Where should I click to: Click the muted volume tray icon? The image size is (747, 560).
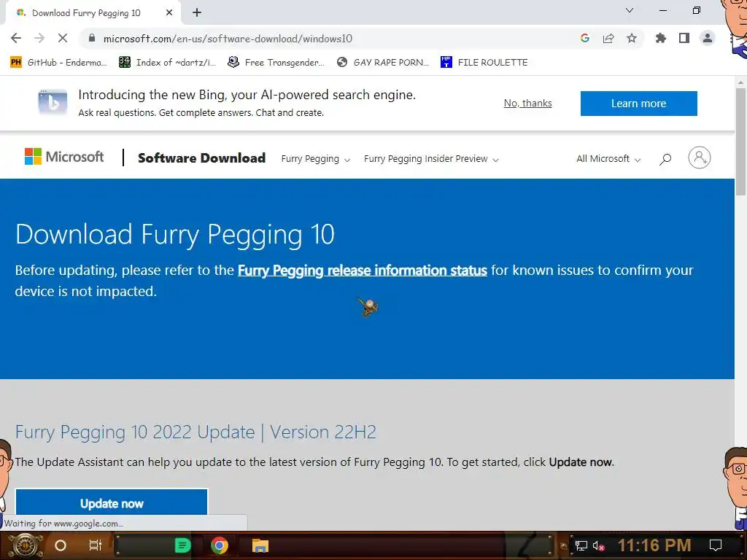pos(598,545)
